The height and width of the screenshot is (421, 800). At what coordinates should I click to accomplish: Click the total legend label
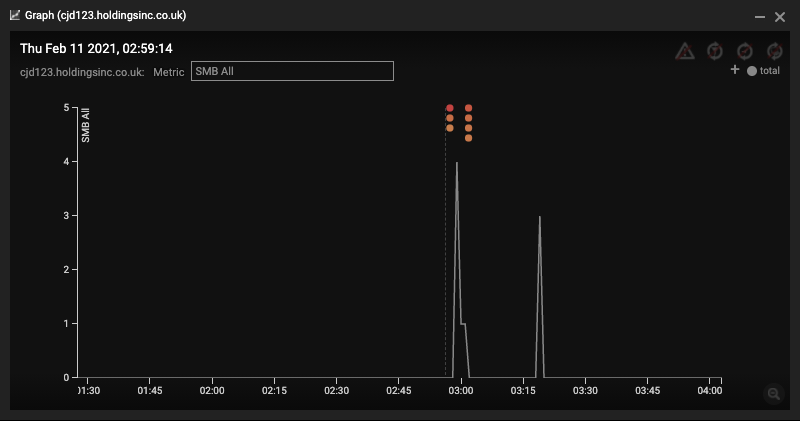tap(769, 71)
